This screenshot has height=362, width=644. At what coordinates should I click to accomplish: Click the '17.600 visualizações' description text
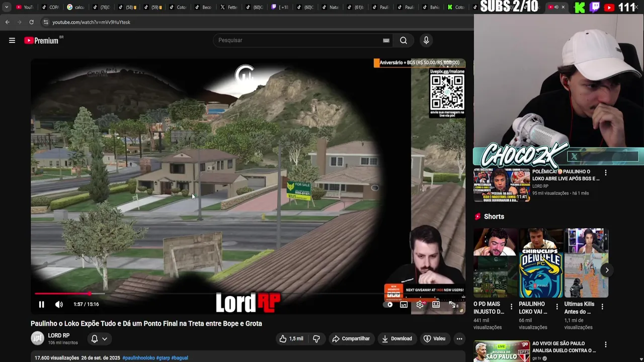point(57,358)
